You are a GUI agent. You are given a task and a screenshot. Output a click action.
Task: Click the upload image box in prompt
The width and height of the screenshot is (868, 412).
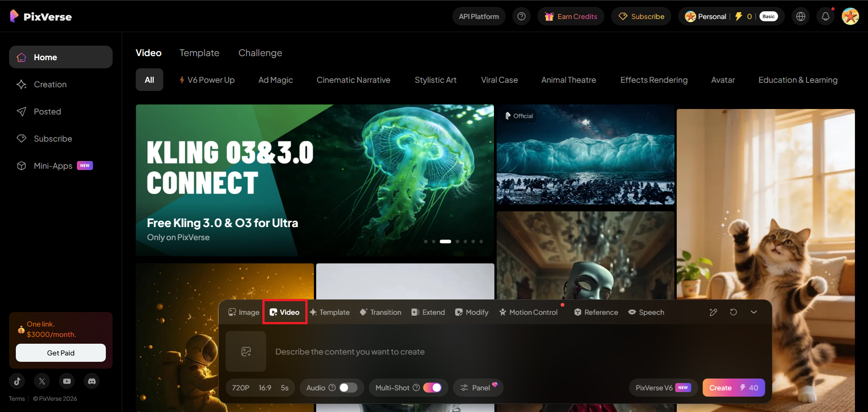tap(246, 351)
